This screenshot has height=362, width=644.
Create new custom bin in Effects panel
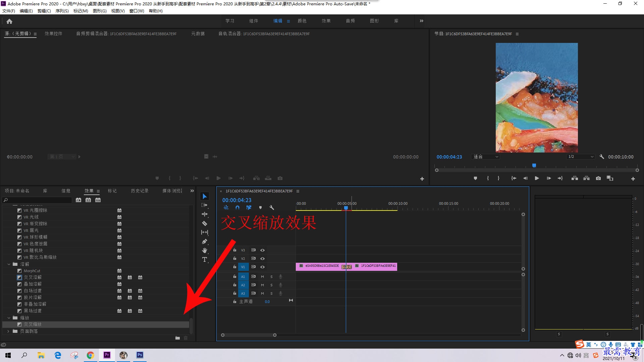pyautogui.click(x=177, y=338)
